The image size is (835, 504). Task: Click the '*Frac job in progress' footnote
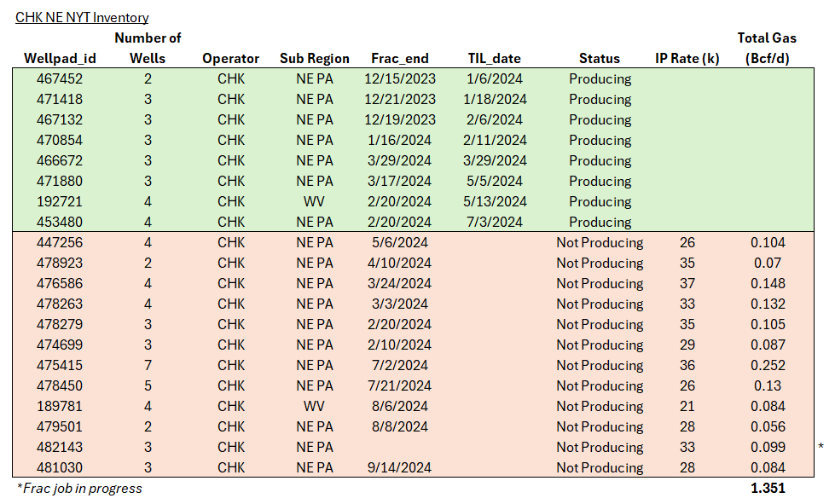pyautogui.click(x=79, y=489)
